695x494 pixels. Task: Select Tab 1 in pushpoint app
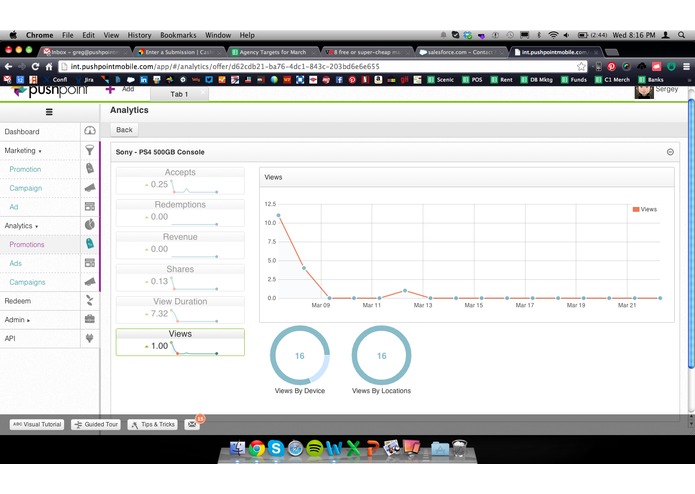click(x=179, y=94)
